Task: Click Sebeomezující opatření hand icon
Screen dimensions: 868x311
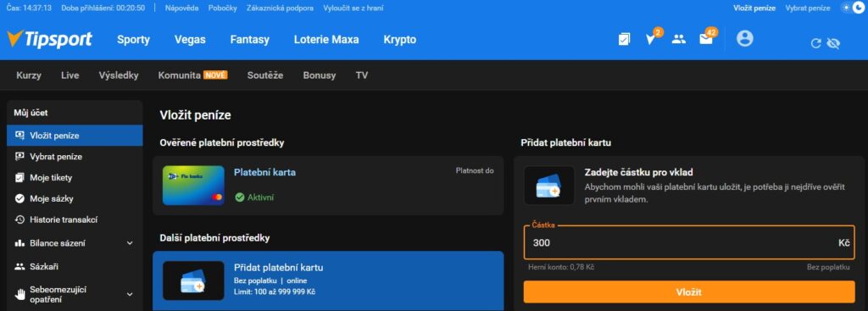Action: 20,294
